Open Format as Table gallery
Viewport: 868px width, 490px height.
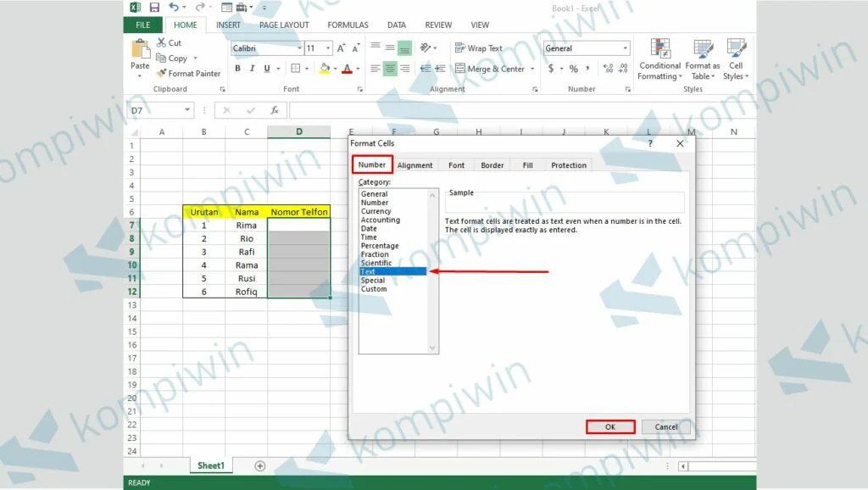click(x=703, y=59)
